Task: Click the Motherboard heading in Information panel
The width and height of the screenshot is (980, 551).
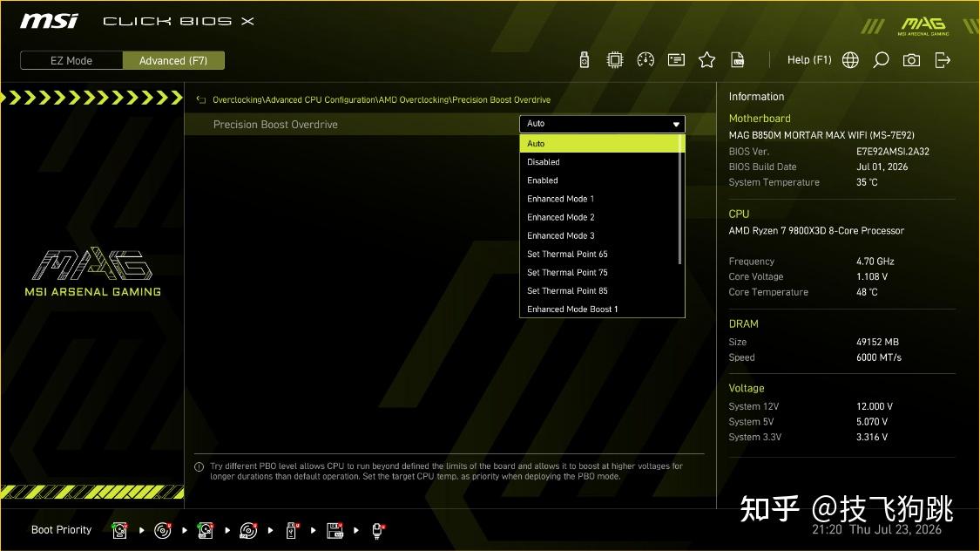Action: pyautogui.click(x=760, y=119)
